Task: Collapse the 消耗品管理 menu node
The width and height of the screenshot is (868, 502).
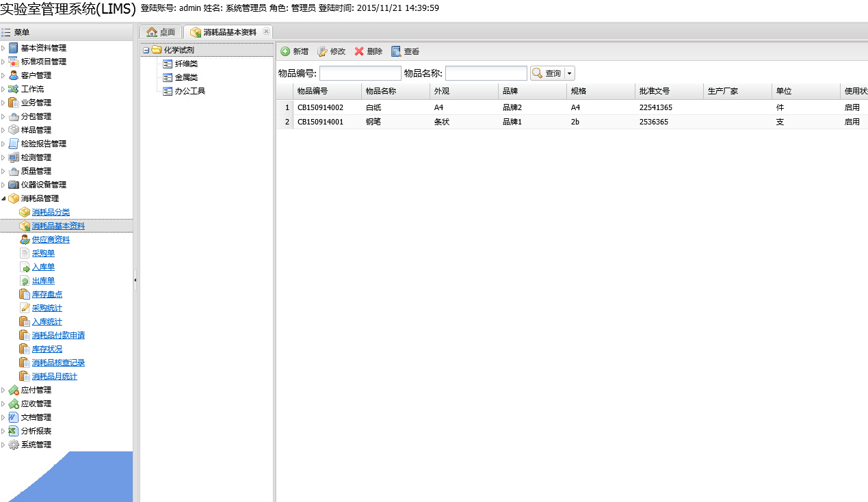Action: (3, 198)
